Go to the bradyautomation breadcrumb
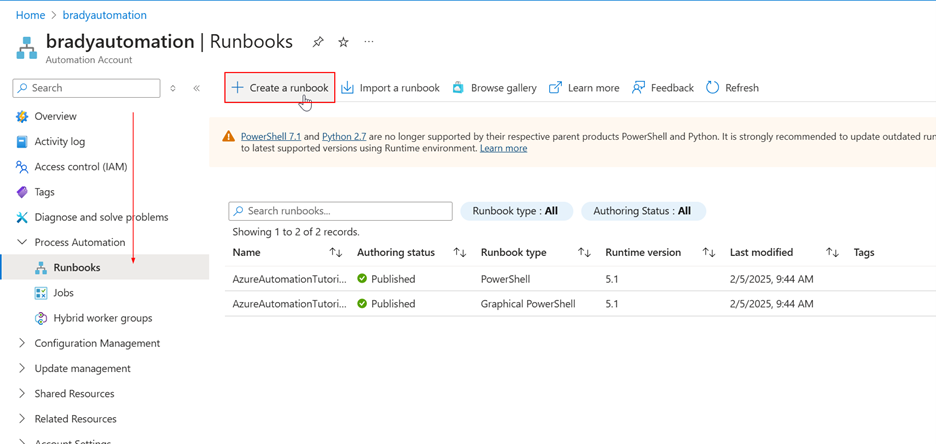 pos(104,15)
